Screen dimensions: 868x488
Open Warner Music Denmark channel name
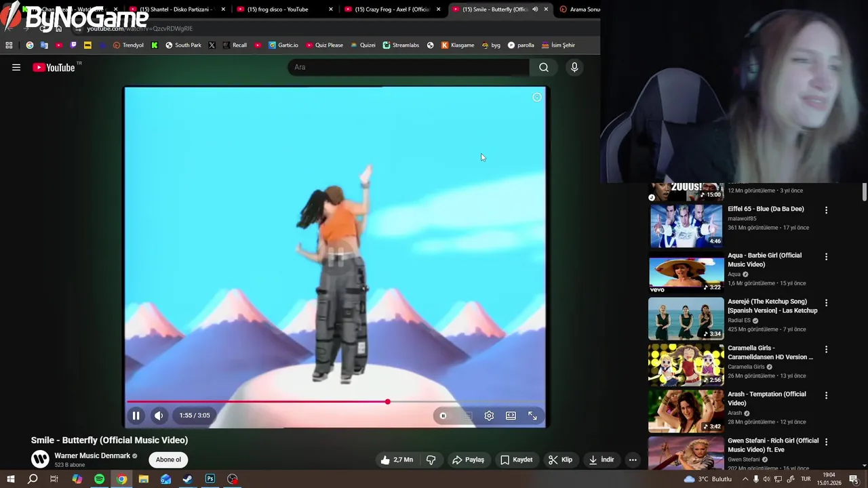point(92,455)
